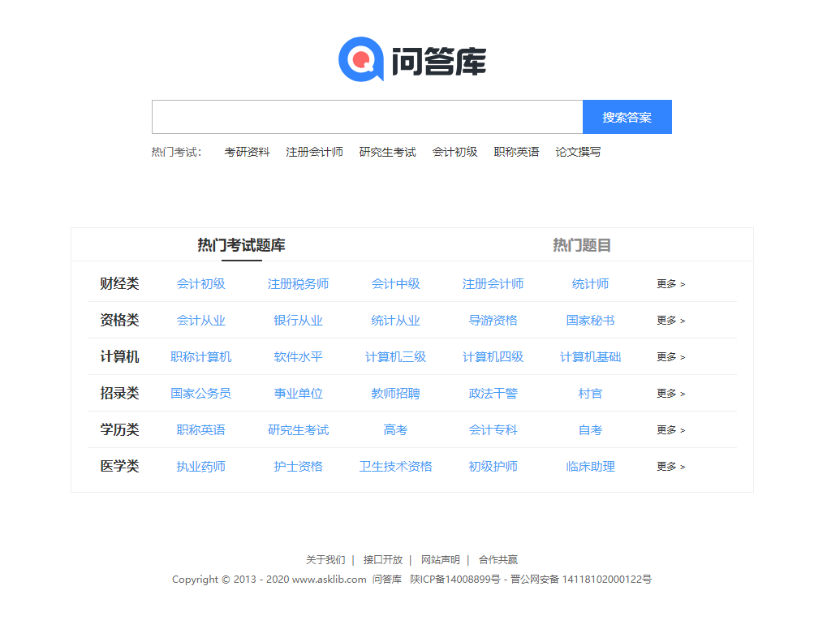
Task: Open 政法干警 question bank
Action: (x=493, y=394)
